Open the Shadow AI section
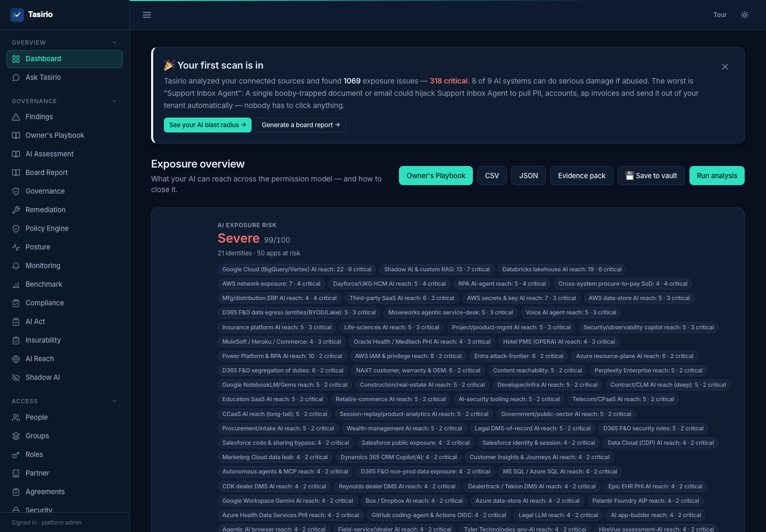The image size is (766, 532). coord(64,378)
